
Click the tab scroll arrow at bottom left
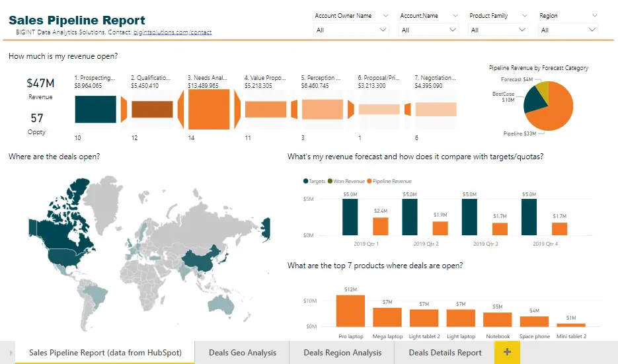pyautogui.click(x=11, y=353)
